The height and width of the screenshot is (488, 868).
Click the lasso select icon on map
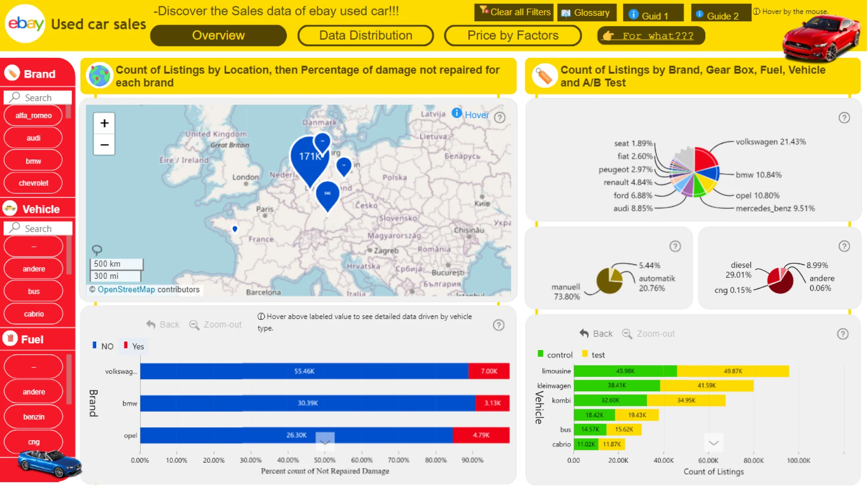(x=97, y=250)
